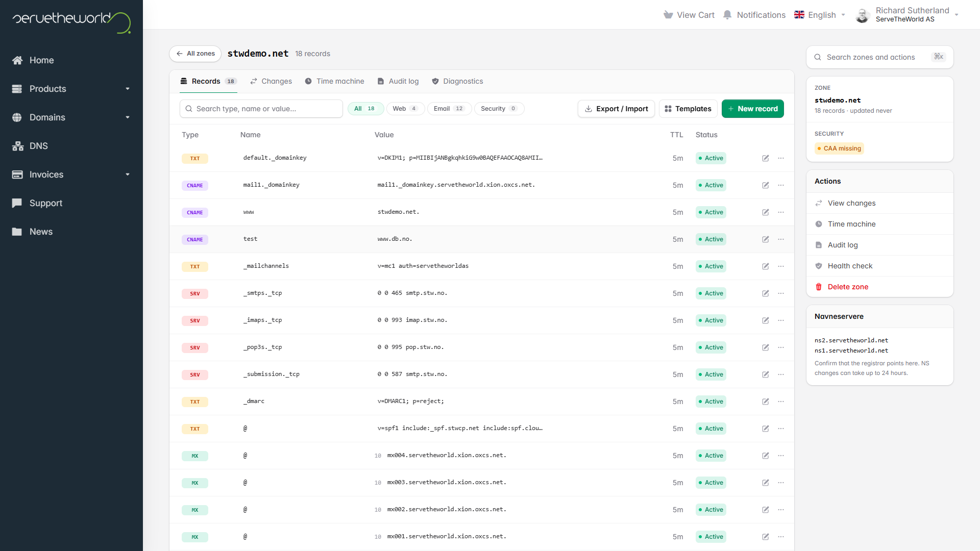Filter records by Web

click(405, 109)
